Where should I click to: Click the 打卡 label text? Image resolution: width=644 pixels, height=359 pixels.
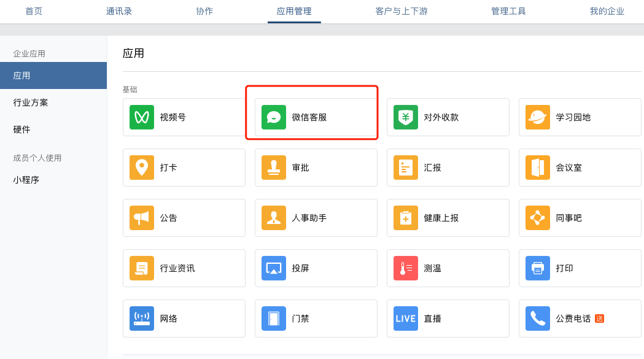[168, 168]
